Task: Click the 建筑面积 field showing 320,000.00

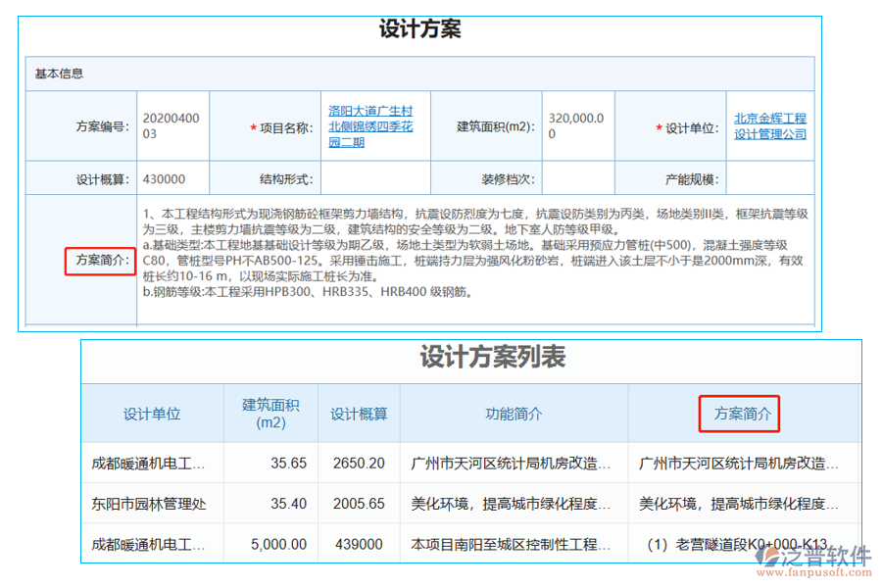Action: 579,126
